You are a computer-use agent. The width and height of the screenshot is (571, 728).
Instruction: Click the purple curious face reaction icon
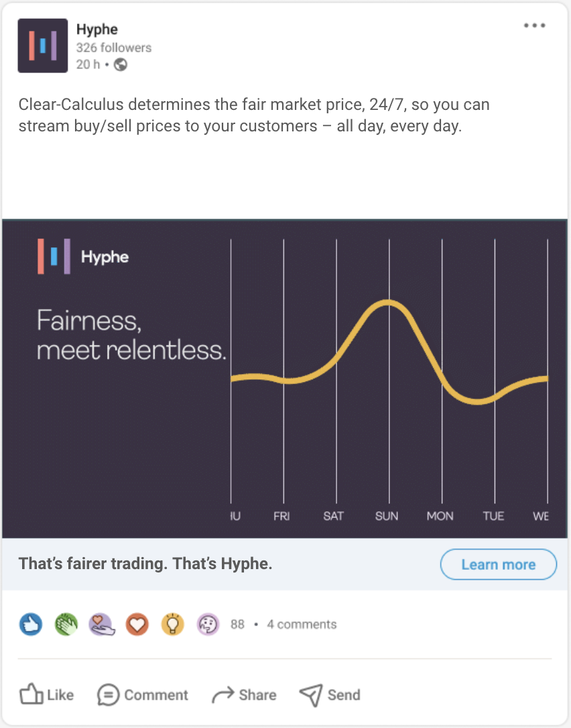[208, 624]
